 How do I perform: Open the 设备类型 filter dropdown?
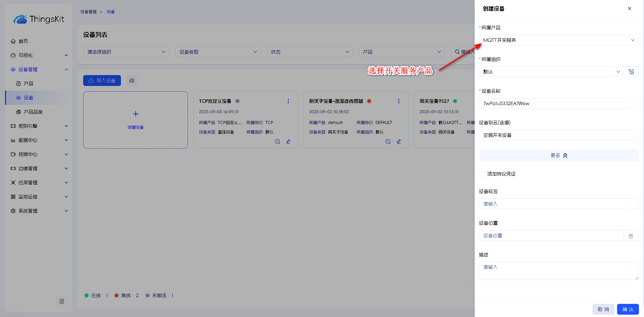click(218, 52)
